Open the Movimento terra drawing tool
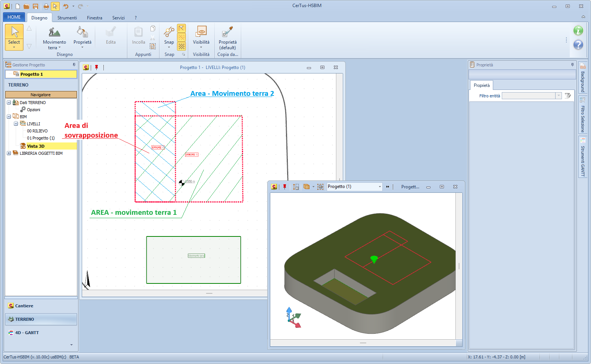 [x=54, y=38]
